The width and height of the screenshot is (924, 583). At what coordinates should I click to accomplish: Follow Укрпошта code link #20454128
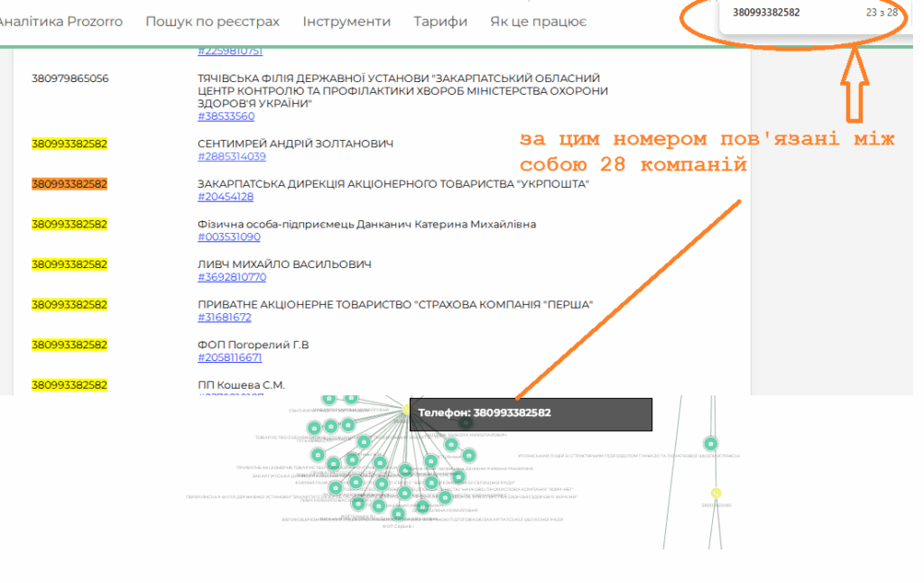(x=226, y=197)
